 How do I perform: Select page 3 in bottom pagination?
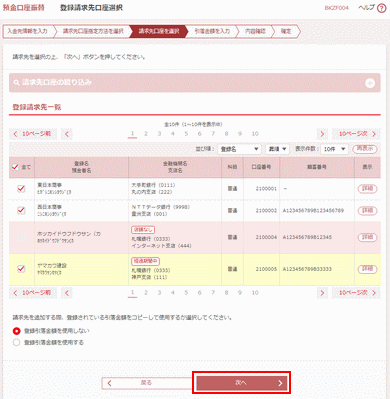click(159, 293)
